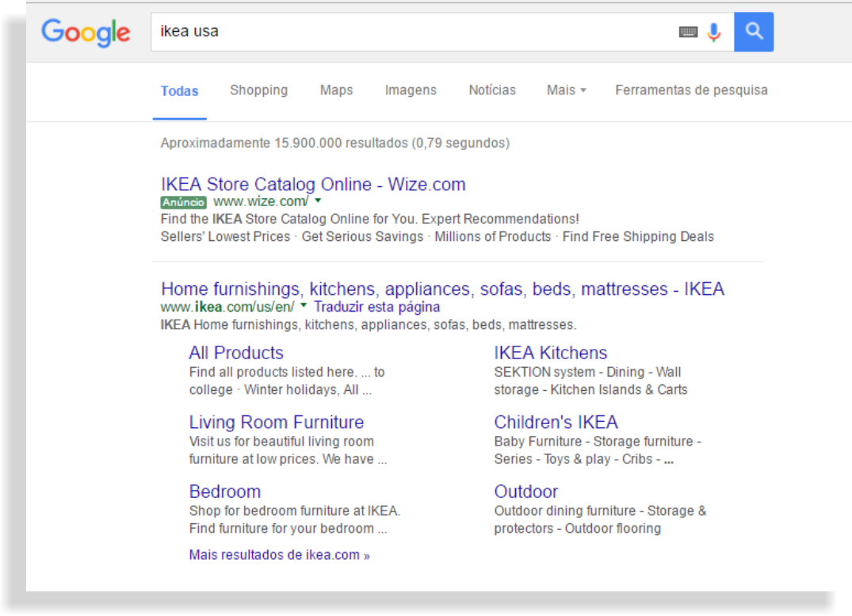Open the Outdoor sitelink
852x616 pixels.
526,492
